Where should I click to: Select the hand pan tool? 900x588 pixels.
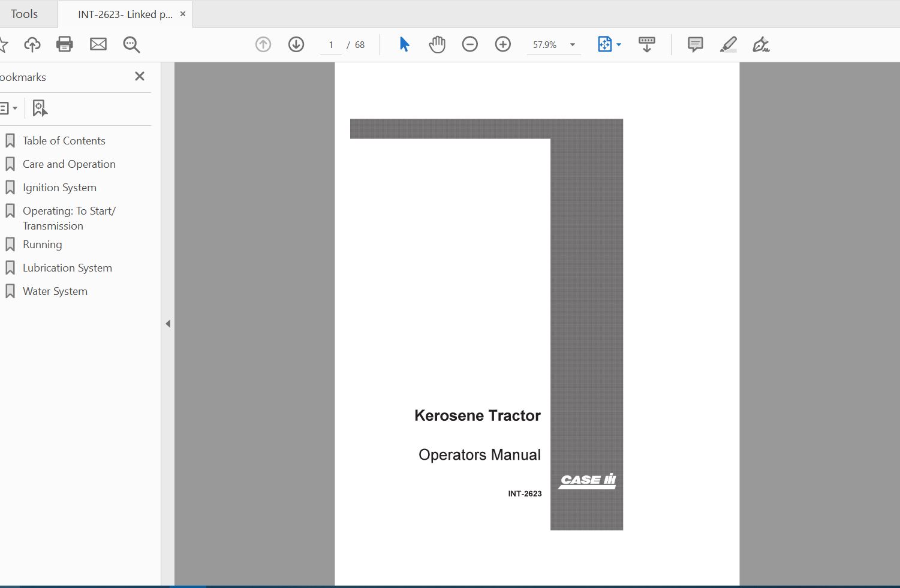[x=437, y=44]
